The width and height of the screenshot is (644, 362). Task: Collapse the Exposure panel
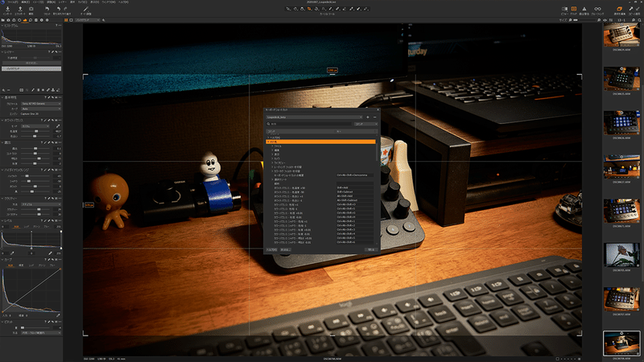2,143
